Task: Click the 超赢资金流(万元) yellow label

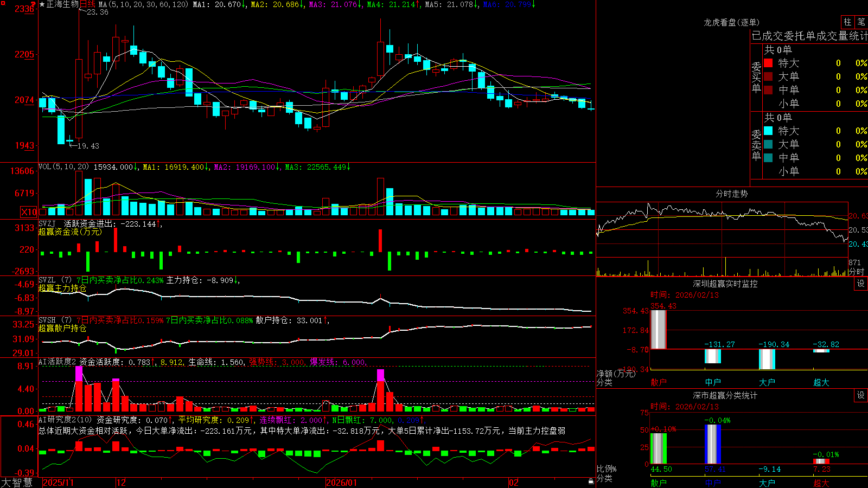Action: click(70, 232)
